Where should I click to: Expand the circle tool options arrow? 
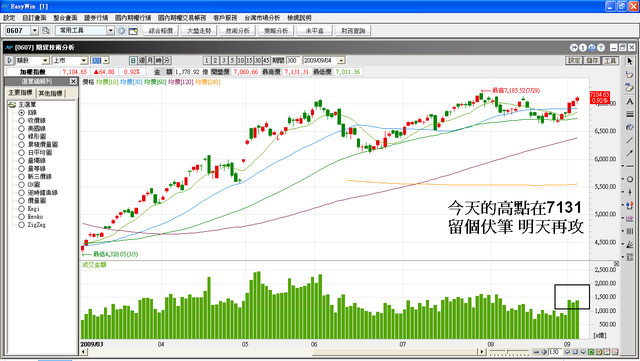[623, 179]
